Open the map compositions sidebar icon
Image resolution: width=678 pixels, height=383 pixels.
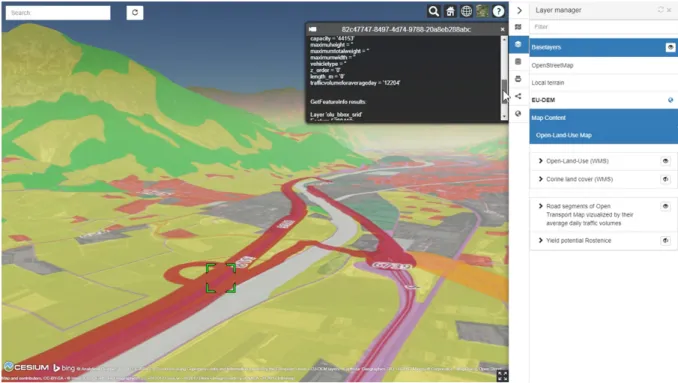pyautogui.click(x=518, y=27)
